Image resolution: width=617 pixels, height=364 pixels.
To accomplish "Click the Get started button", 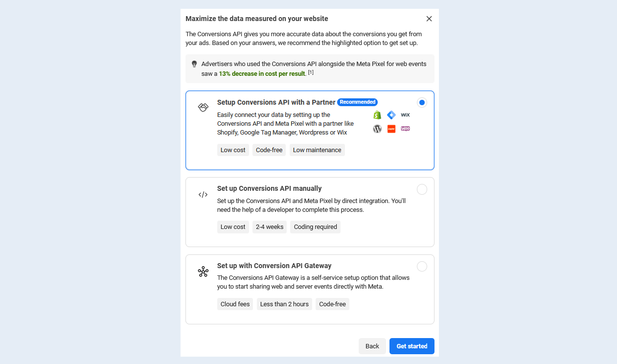I will 412,346.
